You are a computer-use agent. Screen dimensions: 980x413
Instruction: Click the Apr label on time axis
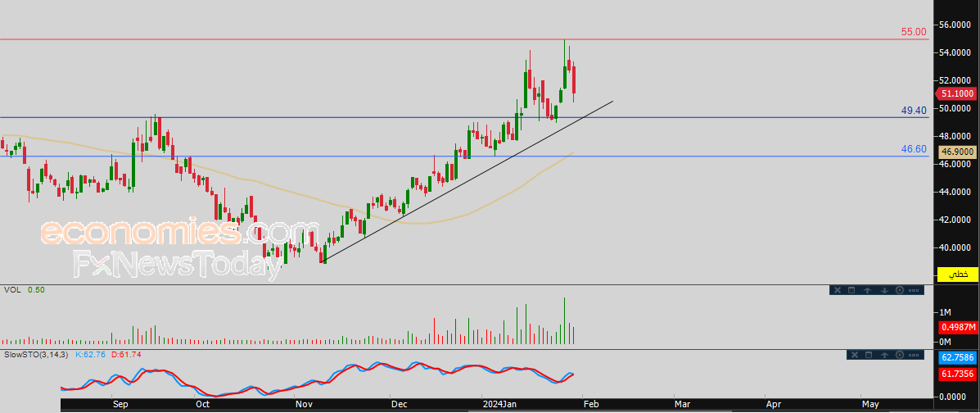pyautogui.click(x=774, y=405)
